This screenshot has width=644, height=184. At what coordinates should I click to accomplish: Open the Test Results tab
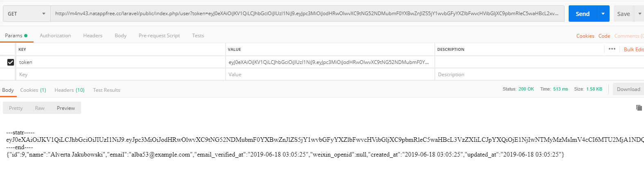(x=106, y=90)
